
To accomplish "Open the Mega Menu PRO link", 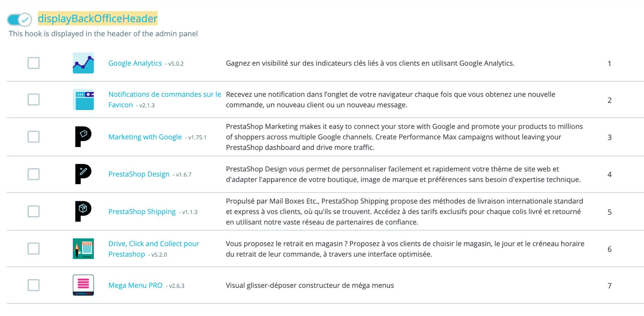I will pyautogui.click(x=136, y=285).
